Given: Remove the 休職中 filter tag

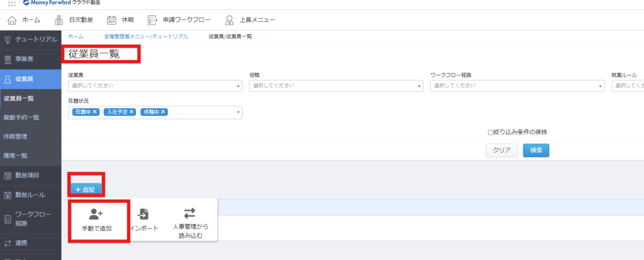Looking at the screenshot, I should click(x=164, y=112).
